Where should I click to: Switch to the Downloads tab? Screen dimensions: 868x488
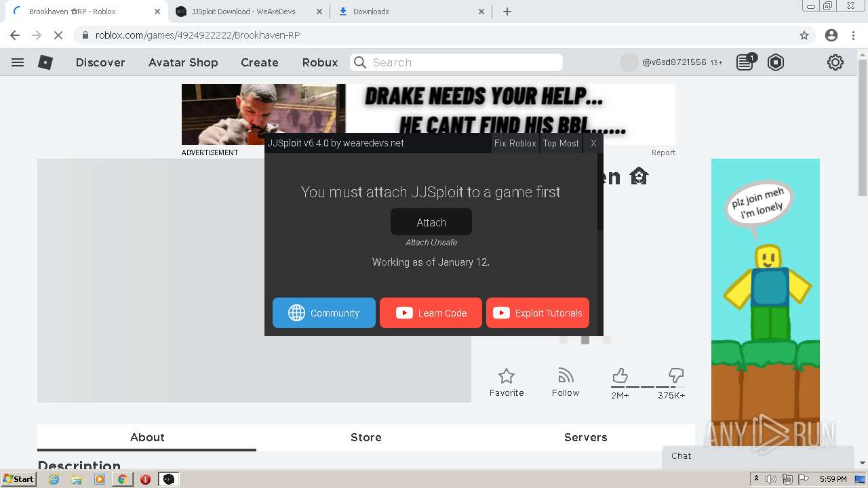tap(412, 12)
